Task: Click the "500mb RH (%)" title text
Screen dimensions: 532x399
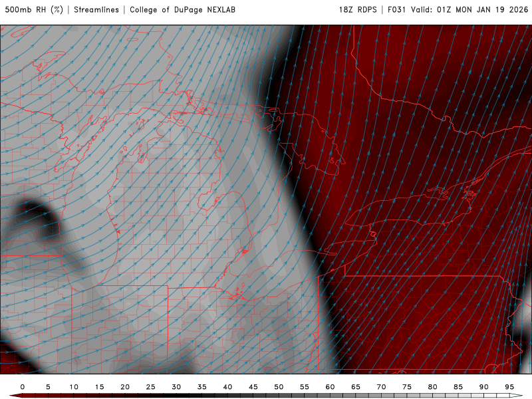Action: pyautogui.click(x=34, y=10)
